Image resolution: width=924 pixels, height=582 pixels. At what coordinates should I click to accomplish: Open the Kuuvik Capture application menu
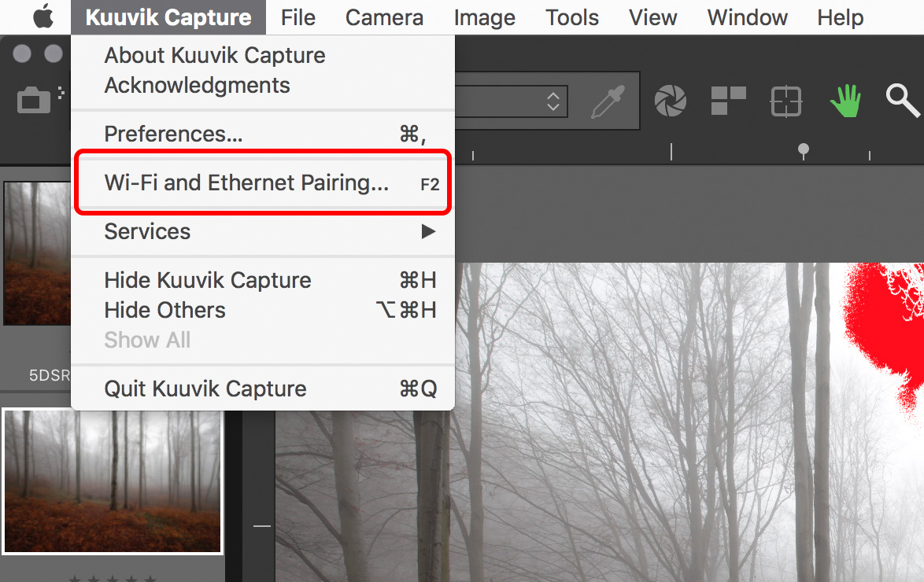168,17
